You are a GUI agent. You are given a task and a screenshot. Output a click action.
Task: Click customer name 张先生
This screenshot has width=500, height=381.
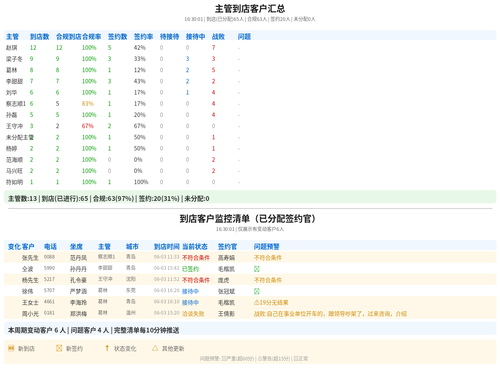click(30, 258)
